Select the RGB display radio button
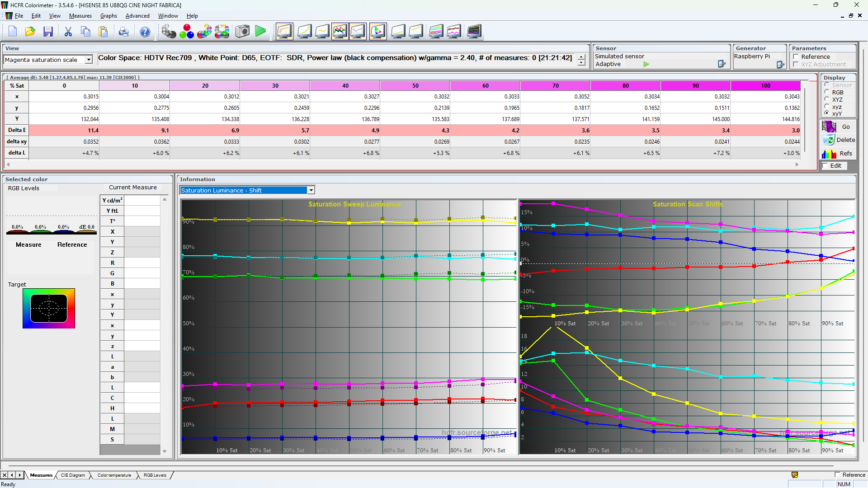The width and height of the screenshot is (868, 488). (x=827, y=92)
